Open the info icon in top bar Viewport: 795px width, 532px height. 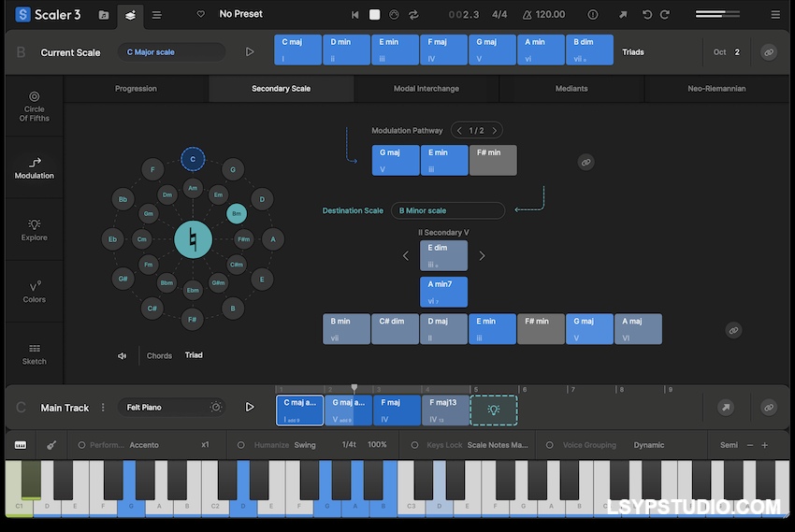tap(592, 15)
